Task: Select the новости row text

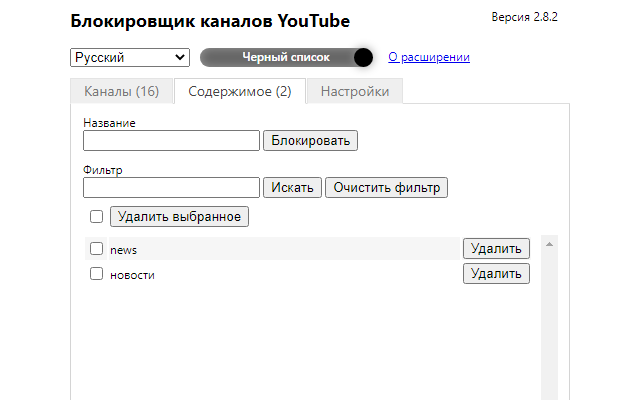Action: click(132, 276)
